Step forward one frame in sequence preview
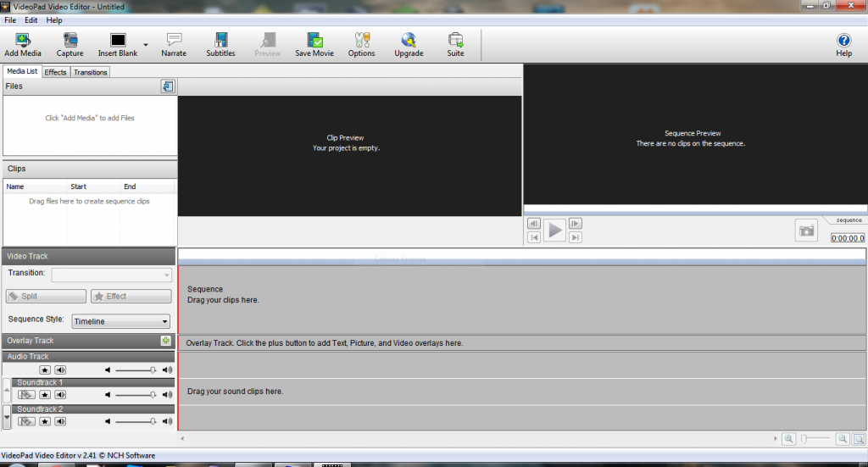 tap(576, 224)
